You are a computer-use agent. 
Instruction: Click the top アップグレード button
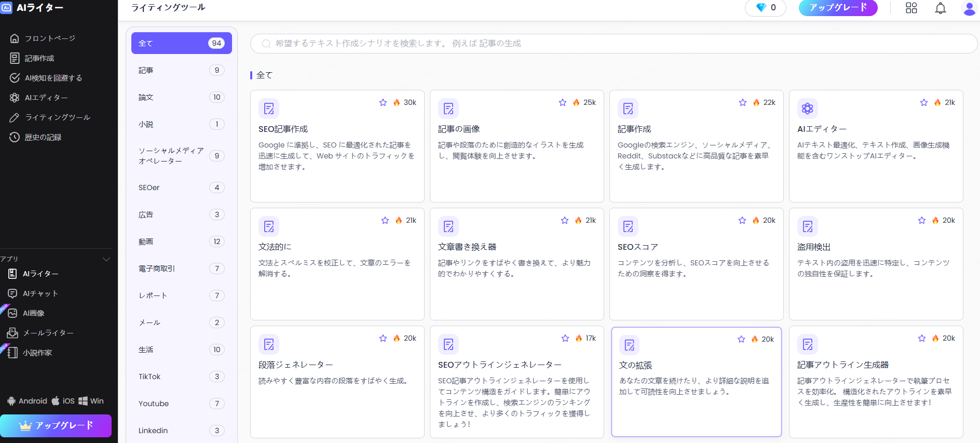coord(838,8)
